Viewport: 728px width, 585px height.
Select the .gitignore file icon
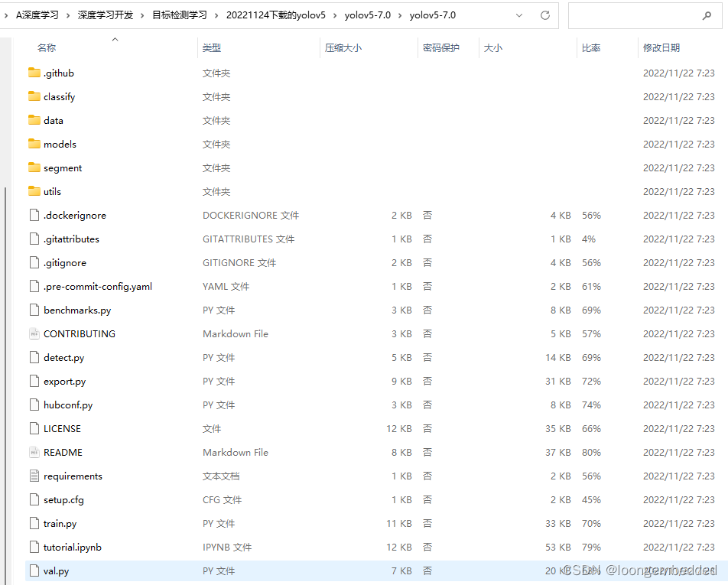click(34, 262)
